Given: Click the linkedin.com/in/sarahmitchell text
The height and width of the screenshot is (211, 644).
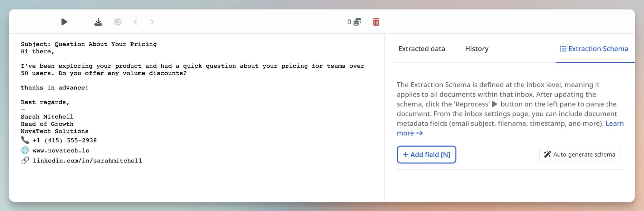Looking at the screenshot, I should (x=87, y=161).
